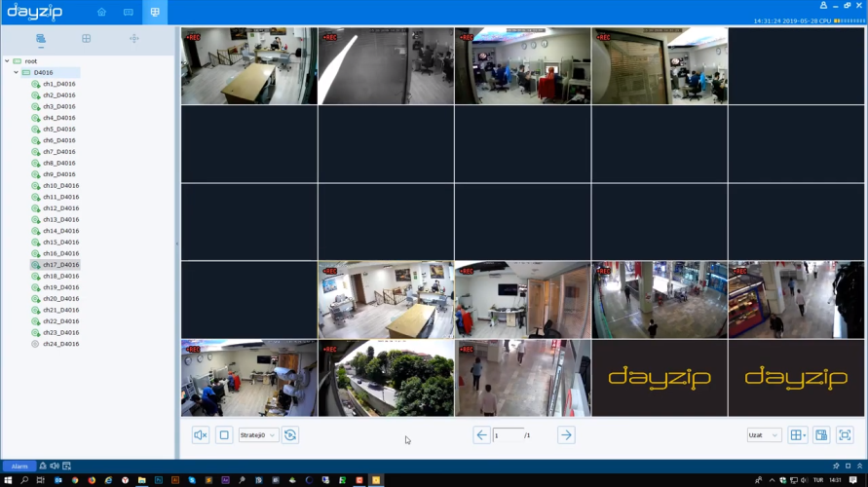This screenshot has width=868, height=487.
Task: Toggle the audio mute button
Action: pyautogui.click(x=201, y=435)
